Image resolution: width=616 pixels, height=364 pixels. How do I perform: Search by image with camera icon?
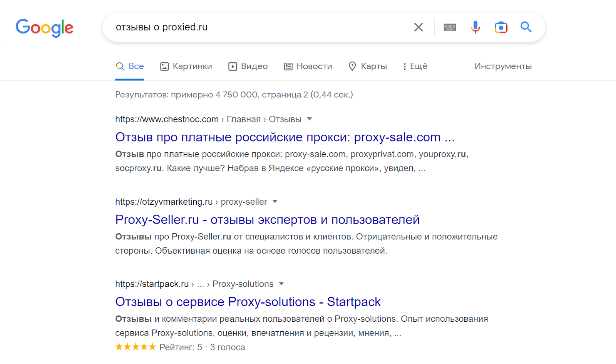[x=501, y=27]
